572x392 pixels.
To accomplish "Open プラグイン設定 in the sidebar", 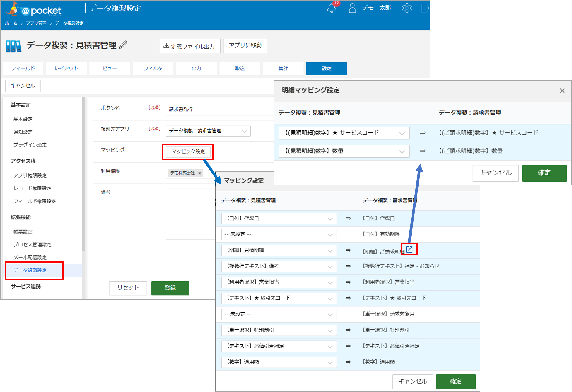I will 30,145.
